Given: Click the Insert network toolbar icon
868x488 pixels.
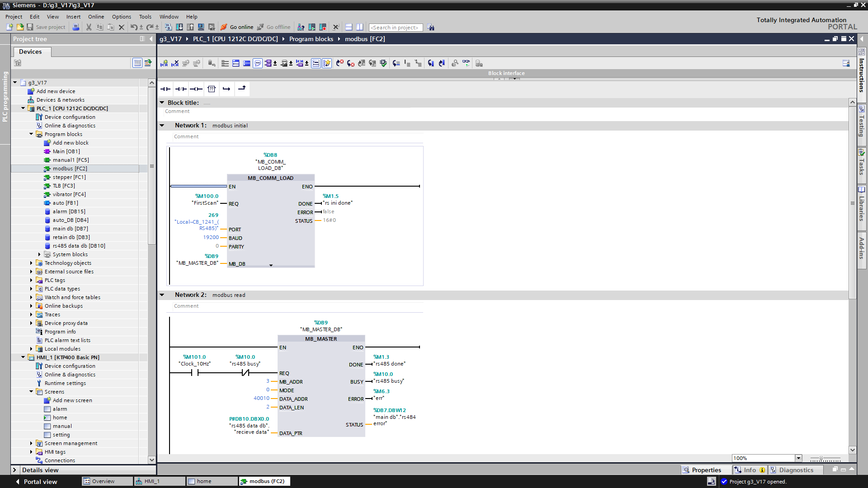Looking at the screenshot, I should coord(164,63).
